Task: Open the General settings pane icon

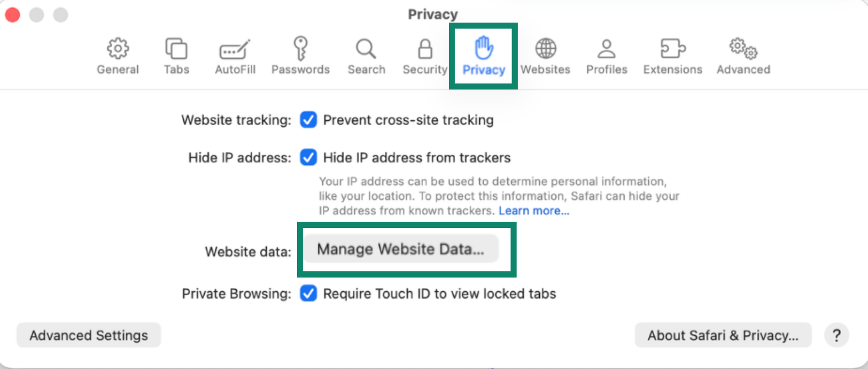Action: point(118,48)
